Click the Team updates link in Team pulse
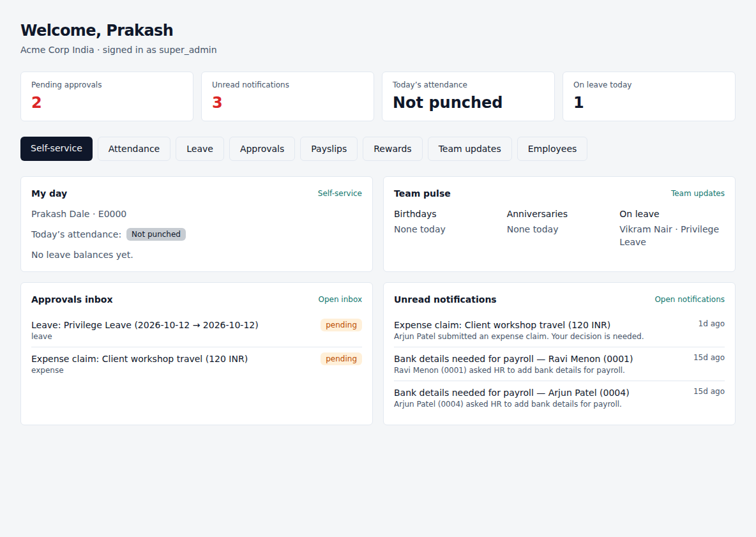756x537 pixels. coord(698,193)
